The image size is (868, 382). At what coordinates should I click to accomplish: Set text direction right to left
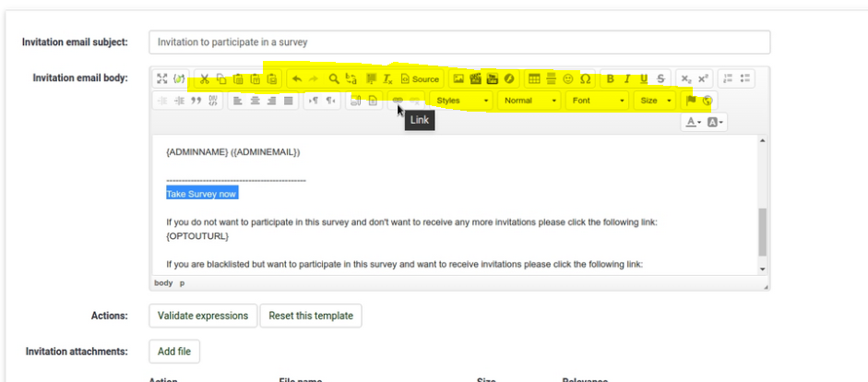pos(330,101)
